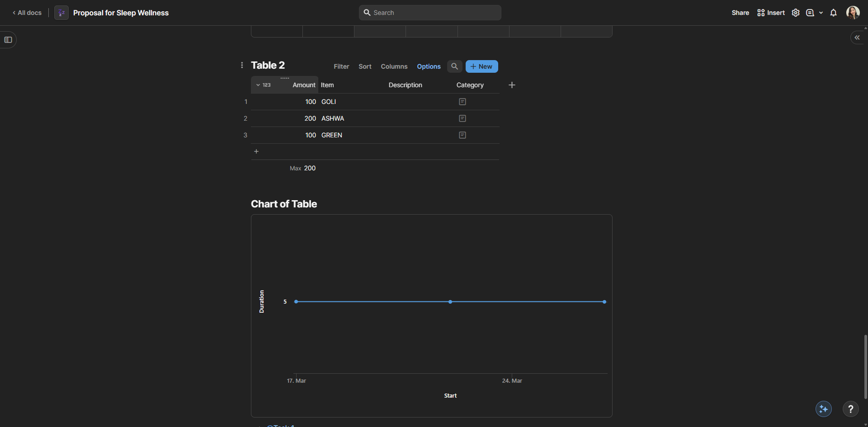This screenshot has height=427, width=868.
Task: Open Category note for GOLI row
Action: [462, 102]
